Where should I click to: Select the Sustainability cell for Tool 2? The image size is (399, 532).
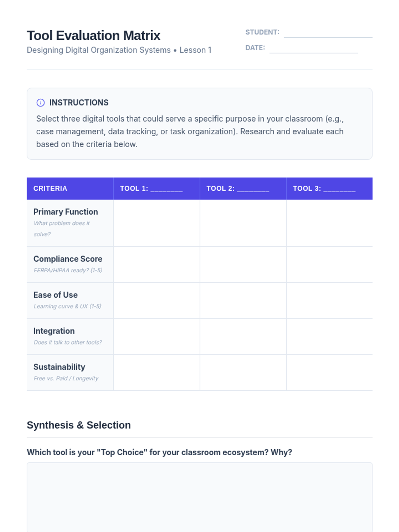pyautogui.click(x=243, y=372)
